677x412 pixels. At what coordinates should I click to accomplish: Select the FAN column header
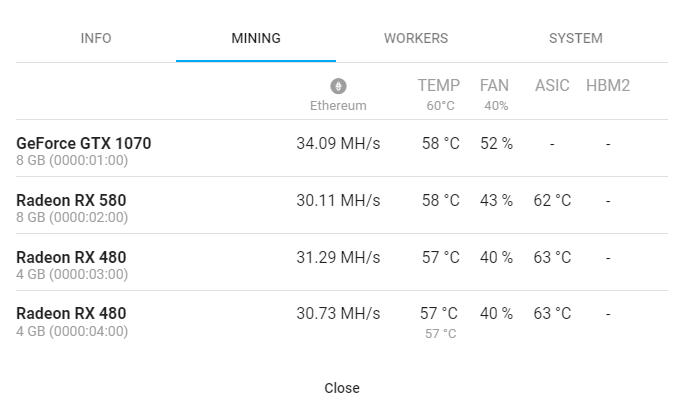tap(494, 86)
